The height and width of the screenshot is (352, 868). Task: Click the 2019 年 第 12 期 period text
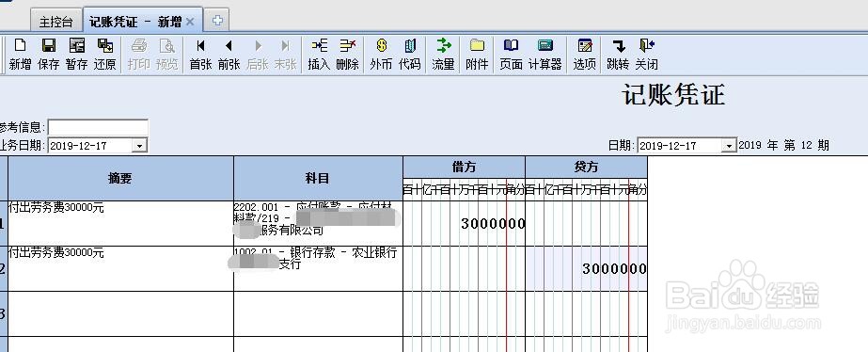click(784, 145)
